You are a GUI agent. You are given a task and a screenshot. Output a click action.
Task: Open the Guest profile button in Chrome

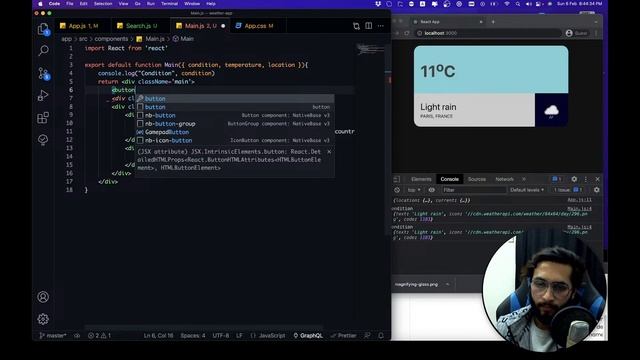pos(577,33)
